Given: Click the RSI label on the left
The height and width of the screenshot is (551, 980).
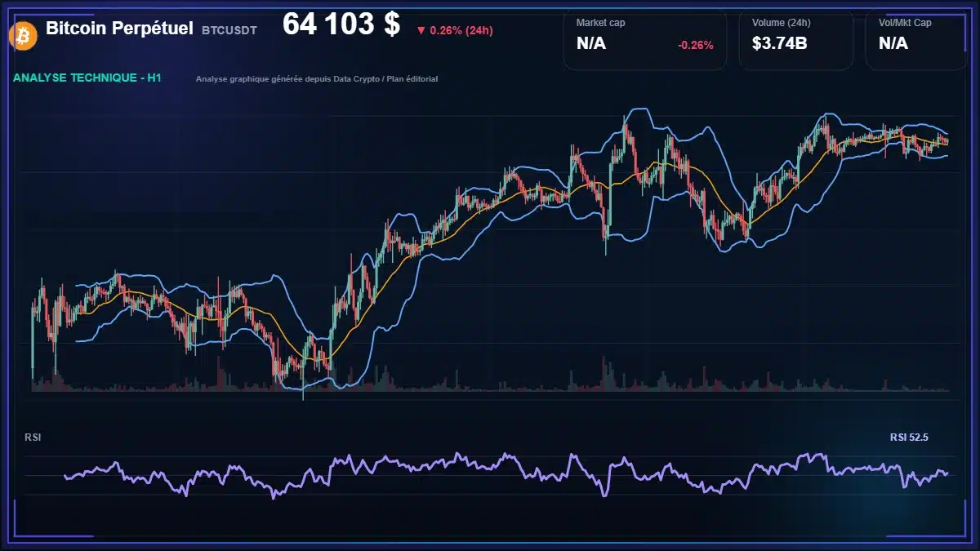Looking at the screenshot, I should [x=33, y=438].
